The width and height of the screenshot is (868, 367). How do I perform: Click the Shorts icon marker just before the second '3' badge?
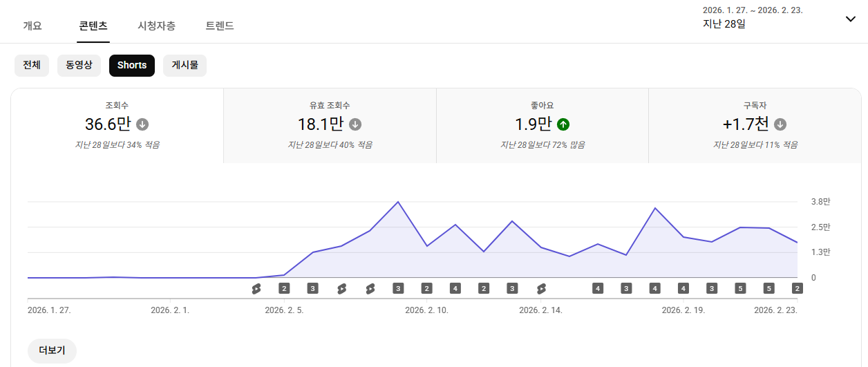pyautogui.click(x=370, y=288)
